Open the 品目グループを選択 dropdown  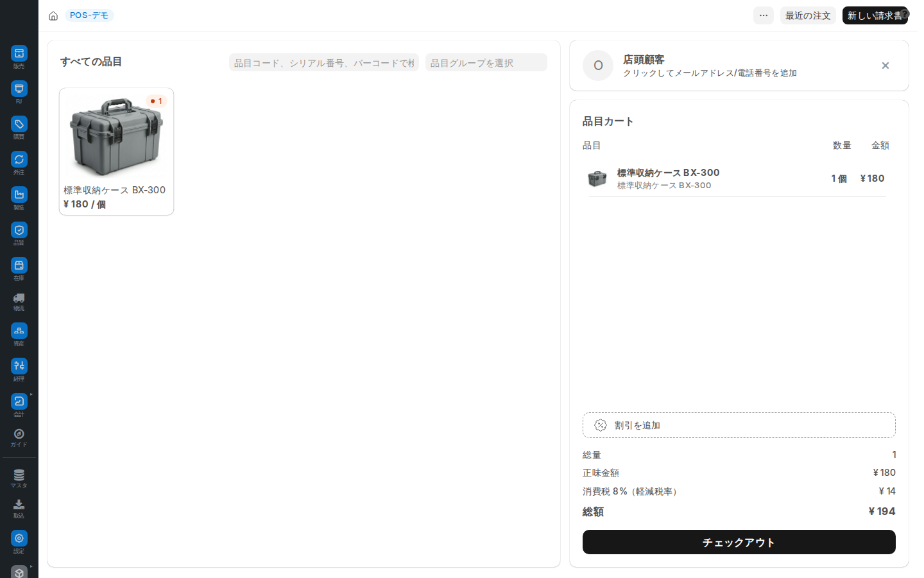(x=486, y=62)
